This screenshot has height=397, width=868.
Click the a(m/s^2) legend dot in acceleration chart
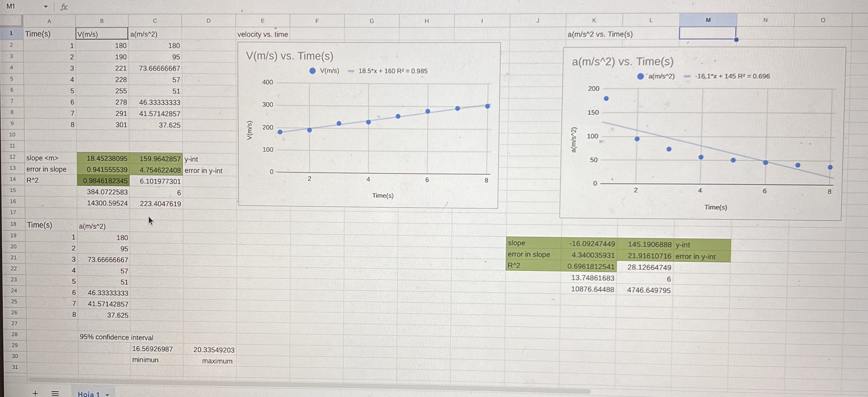click(x=640, y=77)
